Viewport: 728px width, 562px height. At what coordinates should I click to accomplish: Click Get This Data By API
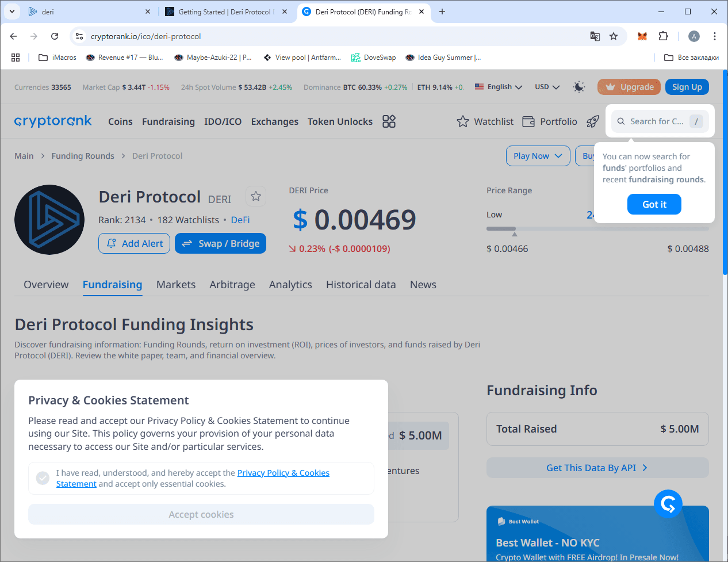click(597, 468)
